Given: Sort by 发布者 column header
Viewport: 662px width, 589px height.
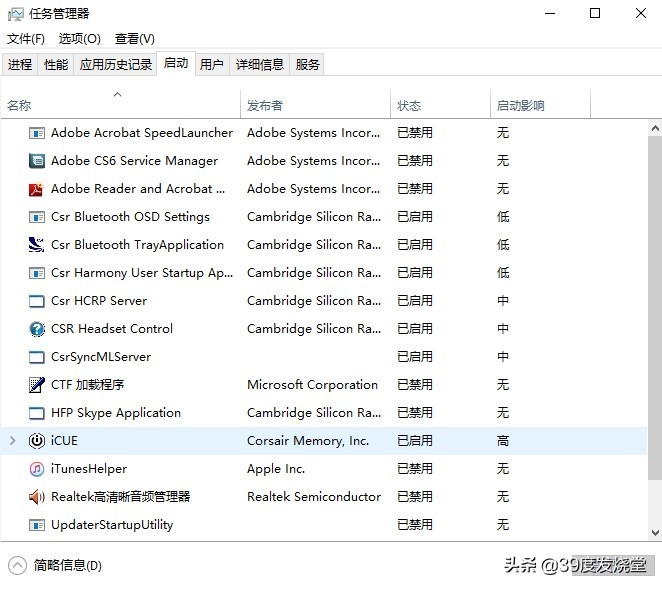Looking at the screenshot, I should [x=315, y=104].
